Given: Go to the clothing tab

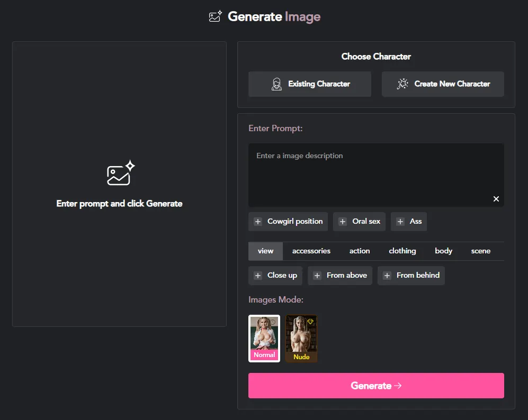Looking at the screenshot, I should [x=402, y=251].
